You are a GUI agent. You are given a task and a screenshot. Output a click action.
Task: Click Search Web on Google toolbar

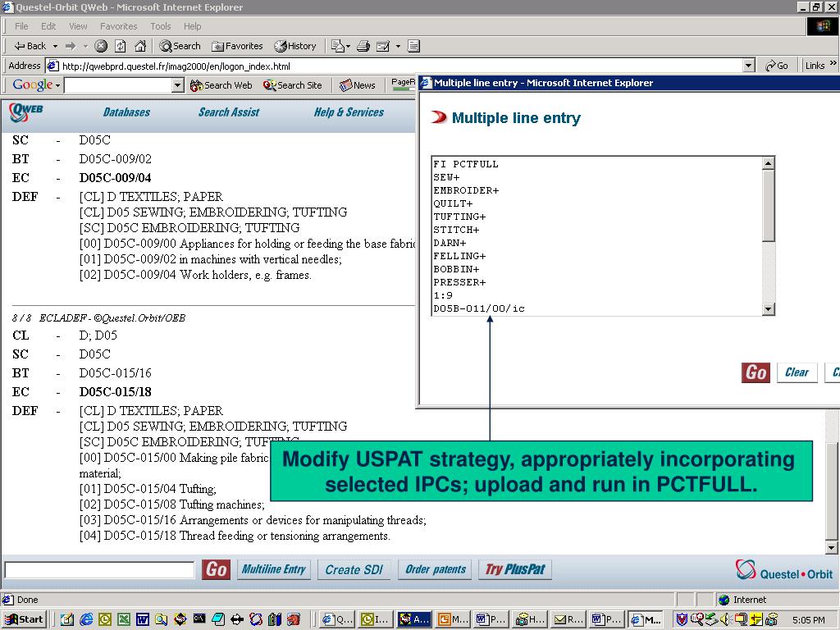pyautogui.click(x=221, y=85)
